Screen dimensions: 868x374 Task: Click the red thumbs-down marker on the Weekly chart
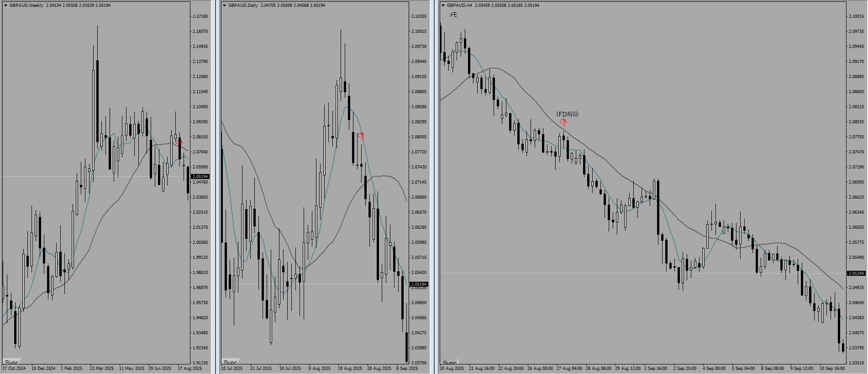click(179, 142)
